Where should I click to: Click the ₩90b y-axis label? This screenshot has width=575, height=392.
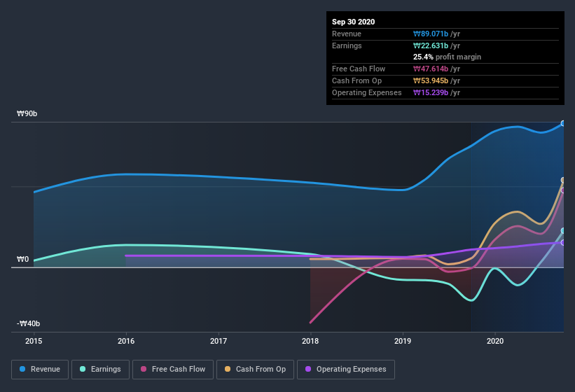click(x=27, y=113)
